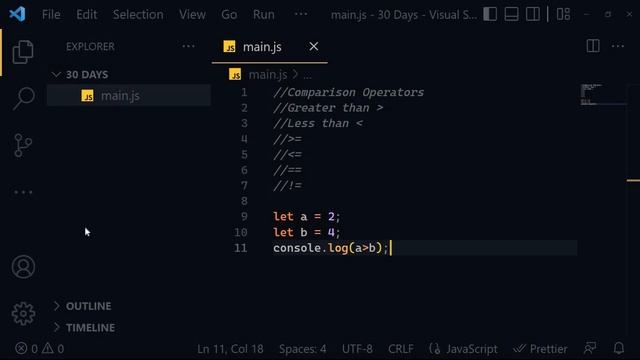
Task: Open the Source Control view
Action: (23, 145)
